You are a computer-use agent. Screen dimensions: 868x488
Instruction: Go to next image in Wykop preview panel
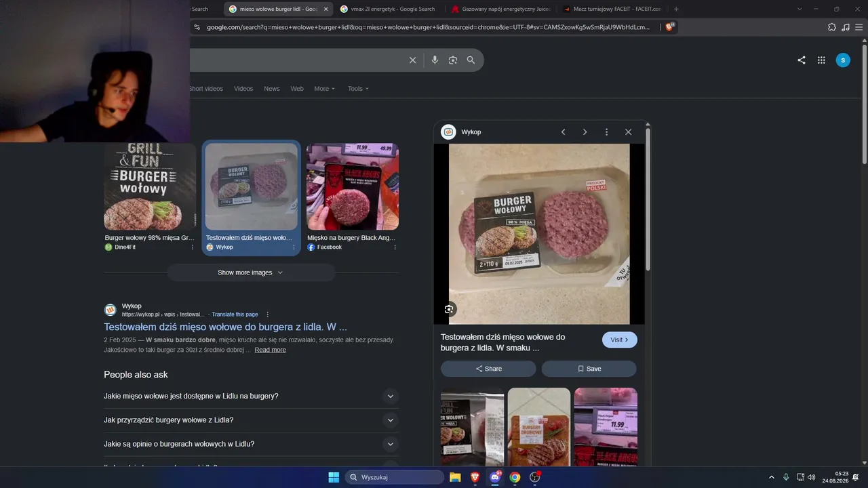585,132
